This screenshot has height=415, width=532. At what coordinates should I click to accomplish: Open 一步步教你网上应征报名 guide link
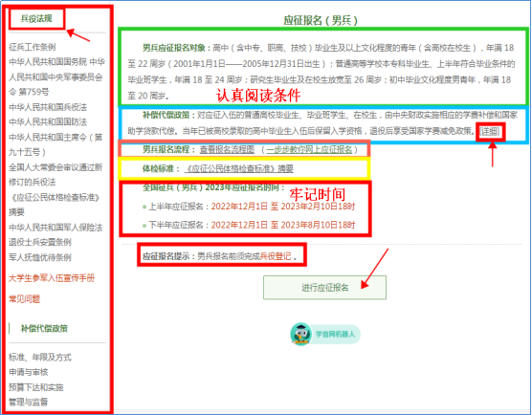tap(309, 149)
